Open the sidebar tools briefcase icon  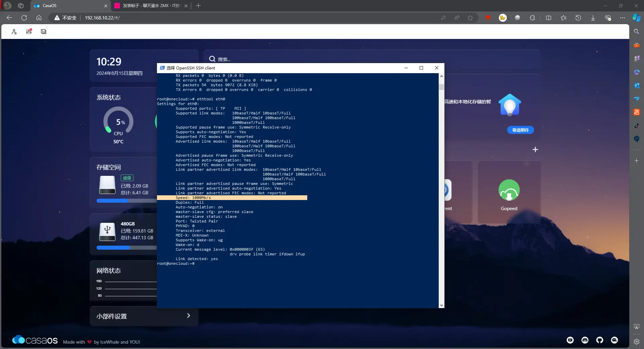(636, 45)
